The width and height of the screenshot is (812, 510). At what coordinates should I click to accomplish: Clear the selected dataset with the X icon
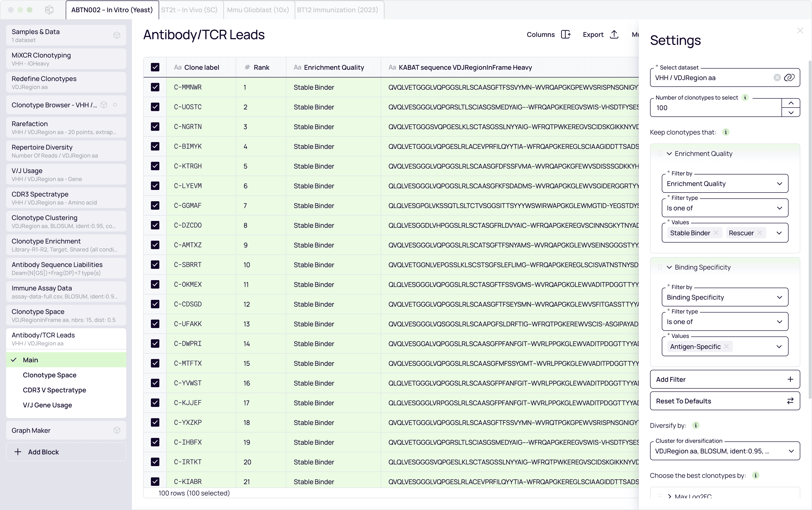777,77
